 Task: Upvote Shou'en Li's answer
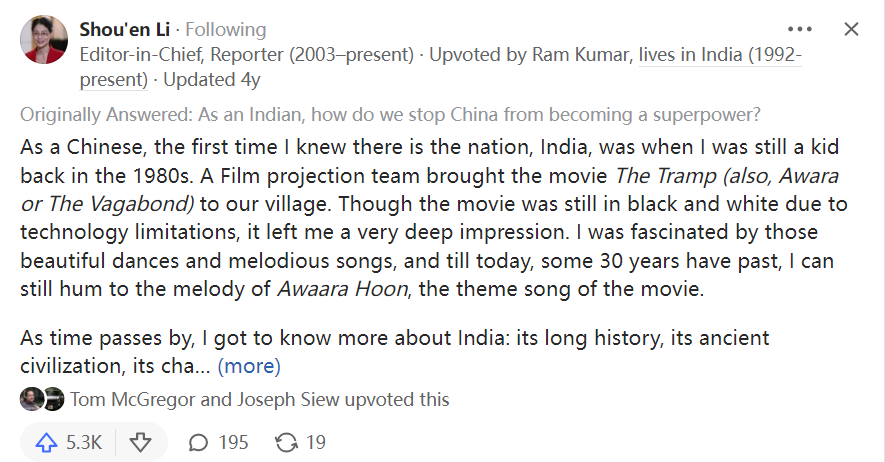tap(66, 442)
